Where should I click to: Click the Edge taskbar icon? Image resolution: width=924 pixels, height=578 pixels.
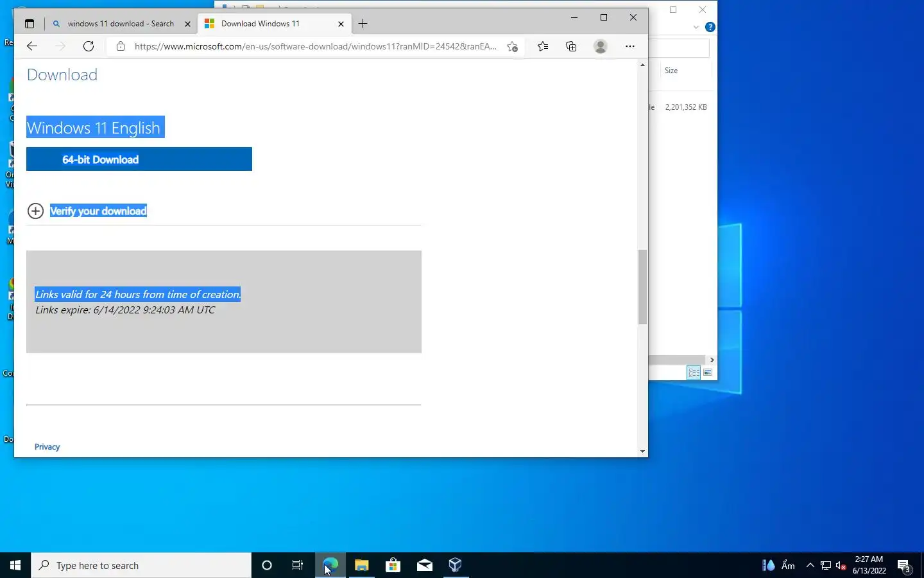tap(330, 565)
